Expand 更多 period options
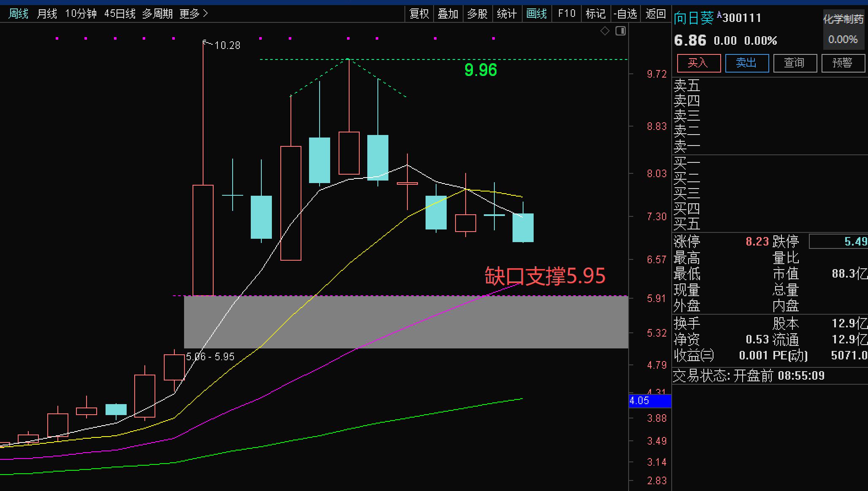868x491 pixels. 193,13
